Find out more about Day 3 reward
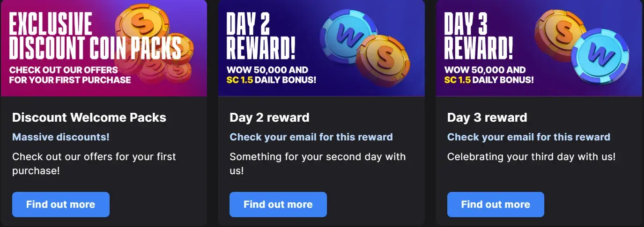644x227 pixels. pos(496,205)
